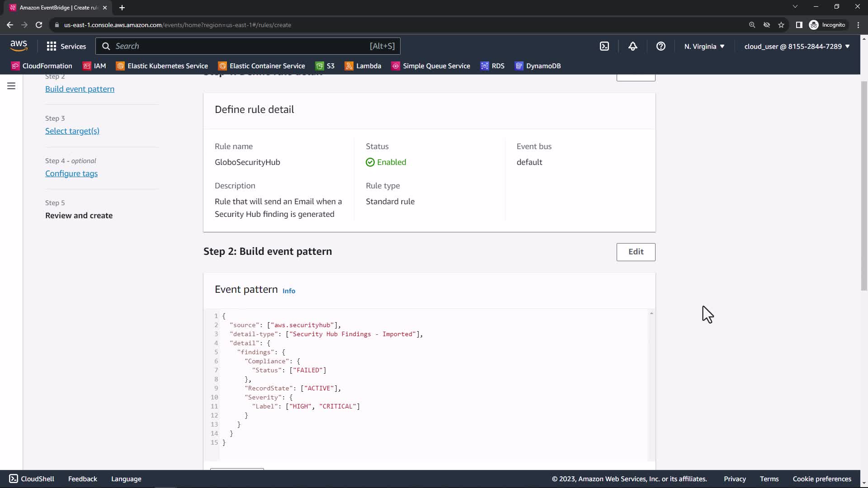Open the help question mark icon
This screenshot has height=488, width=868.
660,47
